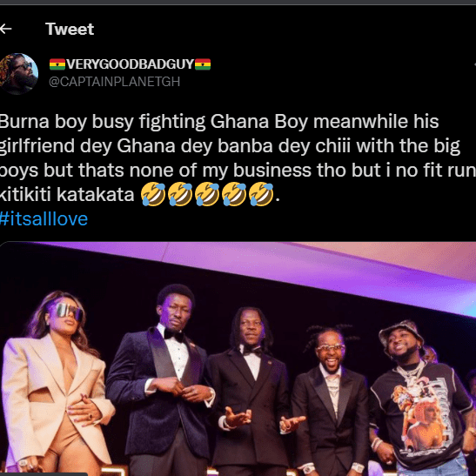Click the middle laughing emoji in tweet
This screenshot has height=476, width=476.
207,194
